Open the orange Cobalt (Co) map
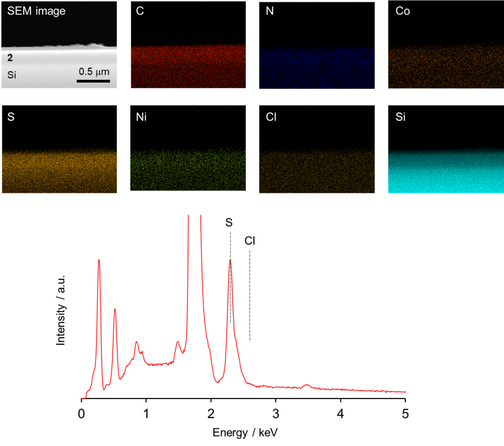The image size is (504, 446). [x=446, y=44]
